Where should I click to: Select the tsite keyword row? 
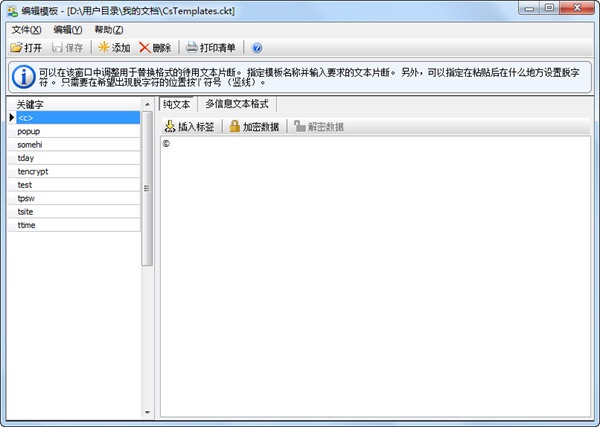pos(78,212)
